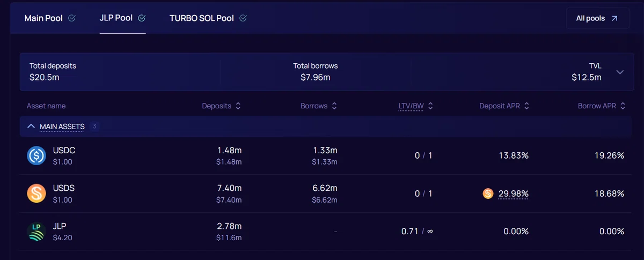Click the JLP asset name
Image resolution: width=644 pixels, height=260 pixels.
[x=60, y=226]
